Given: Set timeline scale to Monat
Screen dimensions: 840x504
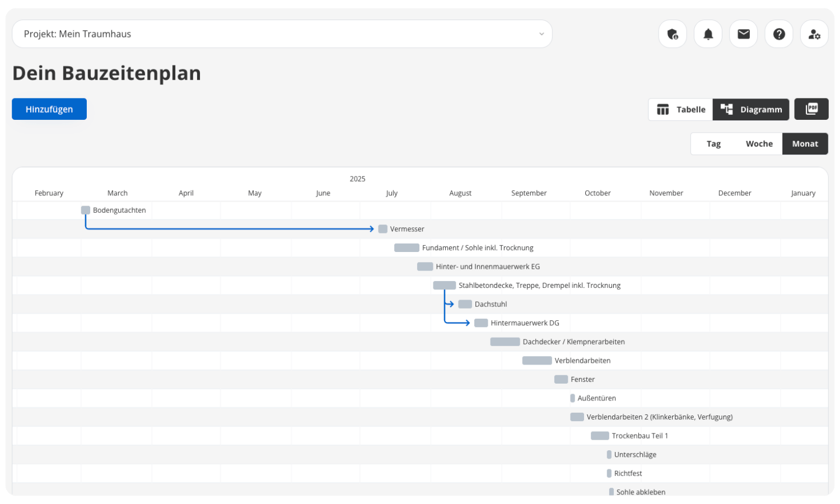Looking at the screenshot, I should coord(805,144).
